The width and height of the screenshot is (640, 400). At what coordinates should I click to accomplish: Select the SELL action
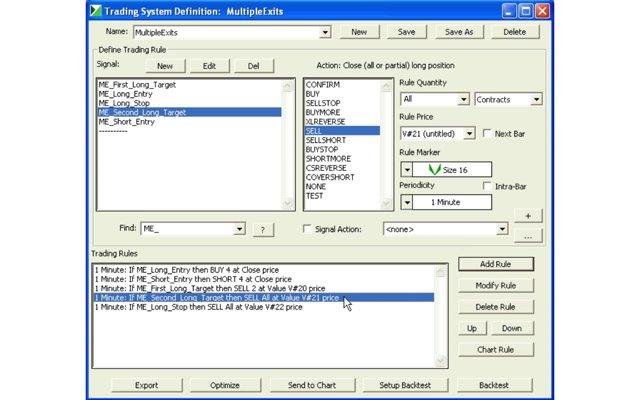(x=342, y=131)
